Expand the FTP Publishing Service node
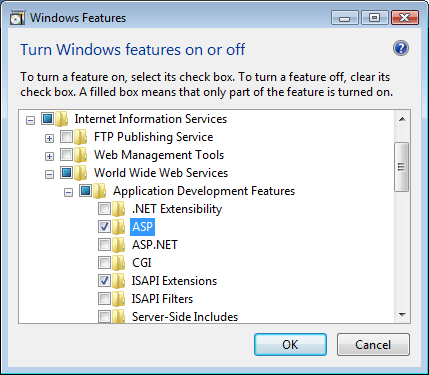The width and height of the screenshot is (429, 375). (49, 138)
